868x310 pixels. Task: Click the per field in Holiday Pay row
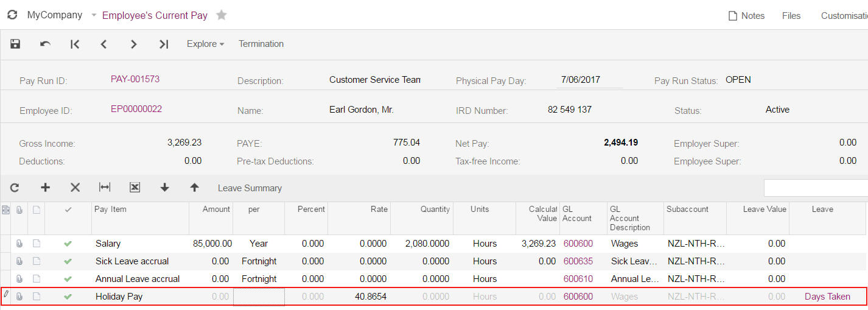point(259,297)
